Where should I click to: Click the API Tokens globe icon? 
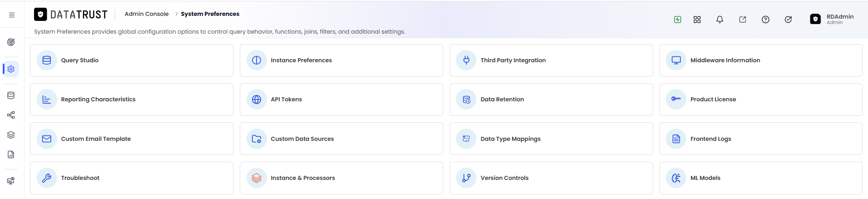pos(257,99)
